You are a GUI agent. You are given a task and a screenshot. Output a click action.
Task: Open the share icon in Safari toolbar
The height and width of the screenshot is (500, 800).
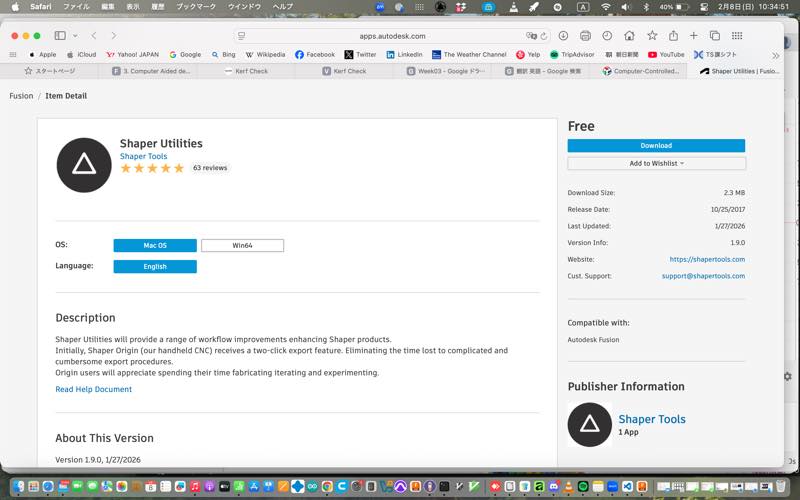tap(673, 36)
